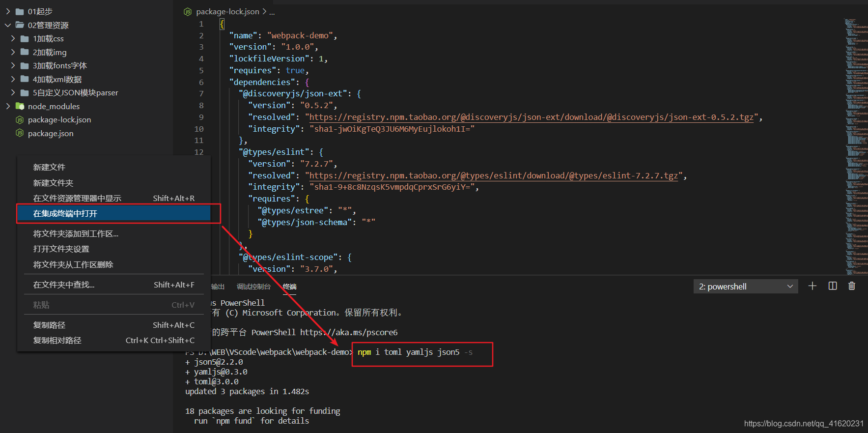Screen dimensions: 868x433
Task: Expand the 1加载css folder chevron
Action: click(13, 38)
